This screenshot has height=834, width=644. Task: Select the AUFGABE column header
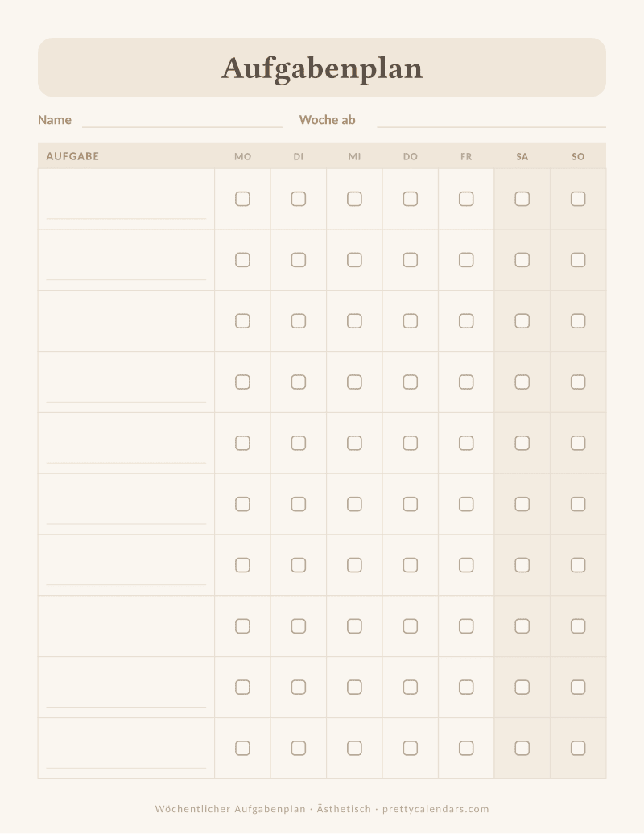pyautogui.click(x=73, y=156)
